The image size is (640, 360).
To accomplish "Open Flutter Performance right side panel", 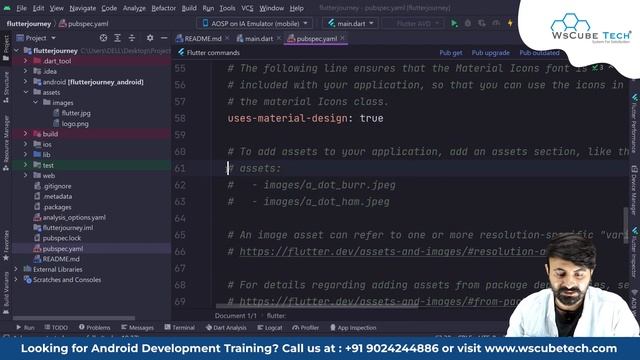I will [x=634, y=123].
